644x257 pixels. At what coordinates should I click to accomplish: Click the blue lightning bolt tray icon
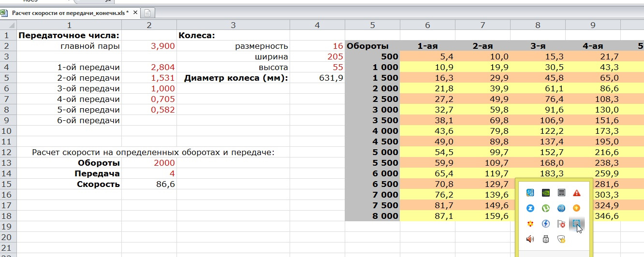[546, 224]
